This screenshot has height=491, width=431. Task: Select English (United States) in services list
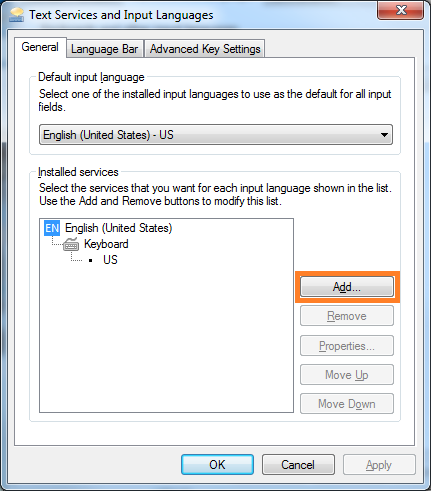118,228
